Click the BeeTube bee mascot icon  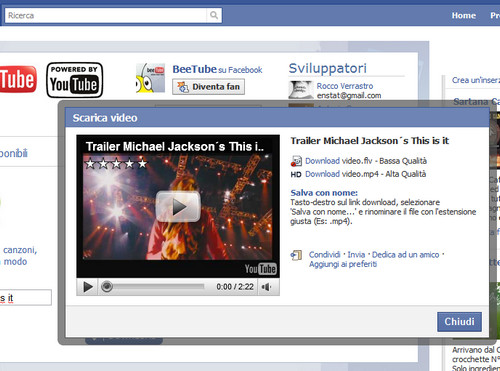pyautogui.click(x=150, y=78)
